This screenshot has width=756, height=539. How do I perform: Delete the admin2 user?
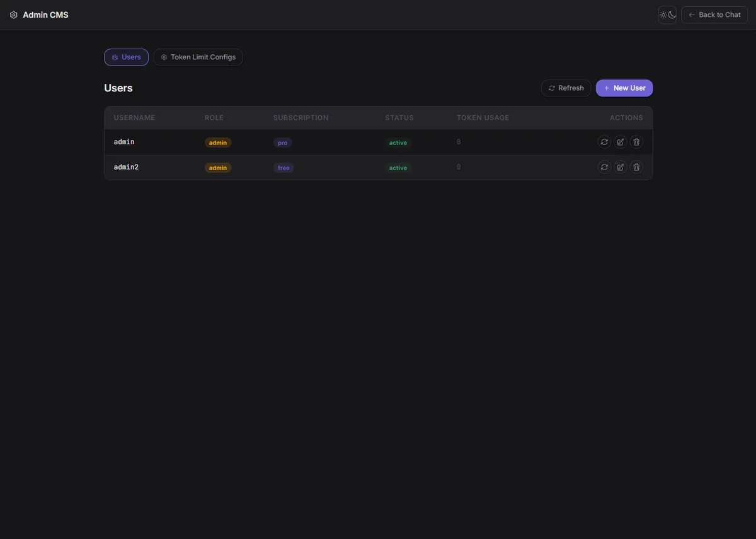pyautogui.click(x=636, y=167)
